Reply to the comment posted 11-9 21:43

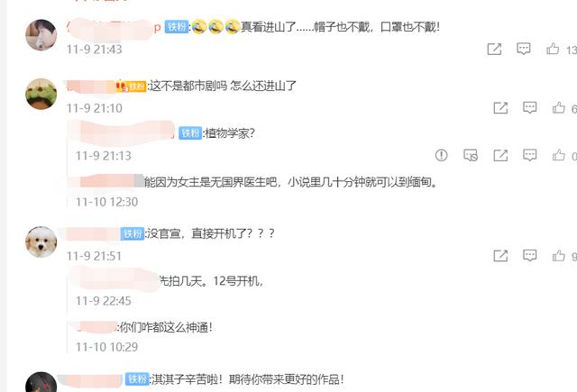point(523,49)
